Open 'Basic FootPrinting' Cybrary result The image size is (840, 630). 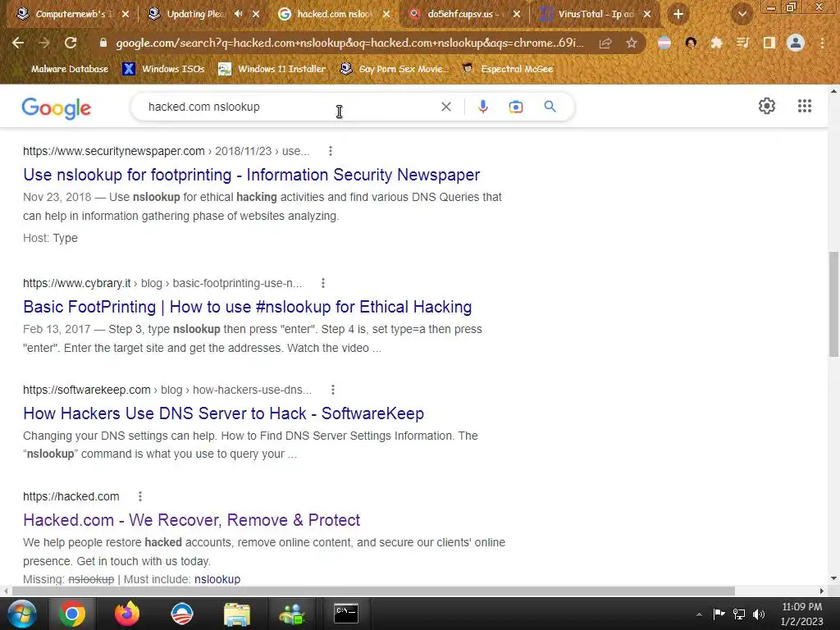click(x=248, y=307)
